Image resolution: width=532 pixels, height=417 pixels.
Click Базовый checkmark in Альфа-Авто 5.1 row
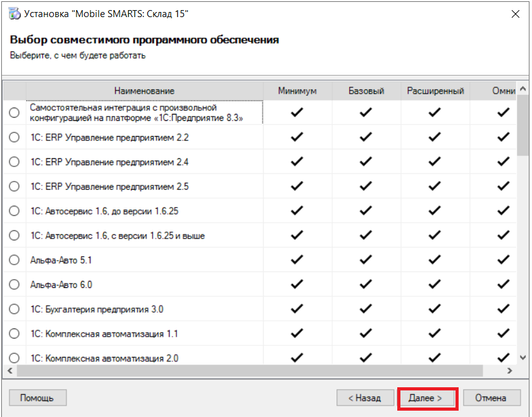(x=366, y=260)
